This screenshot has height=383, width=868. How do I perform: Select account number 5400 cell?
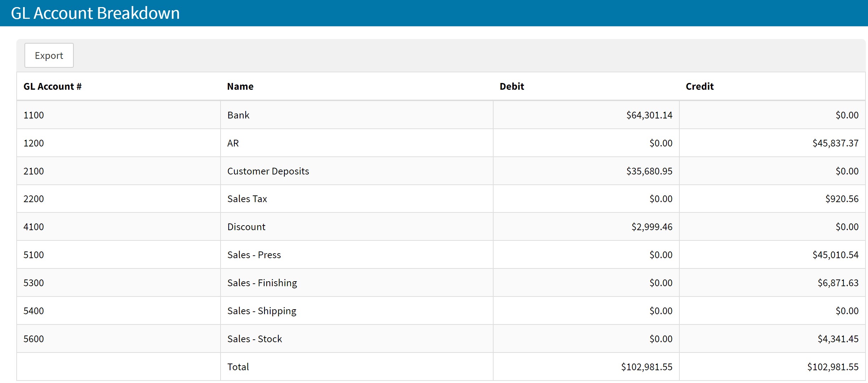pos(34,311)
